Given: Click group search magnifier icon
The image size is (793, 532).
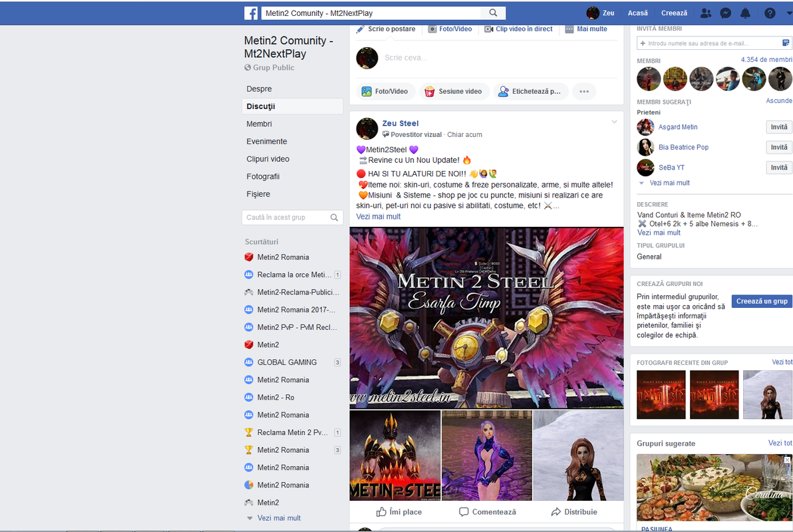Looking at the screenshot, I should pyautogui.click(x=334, y=217).
